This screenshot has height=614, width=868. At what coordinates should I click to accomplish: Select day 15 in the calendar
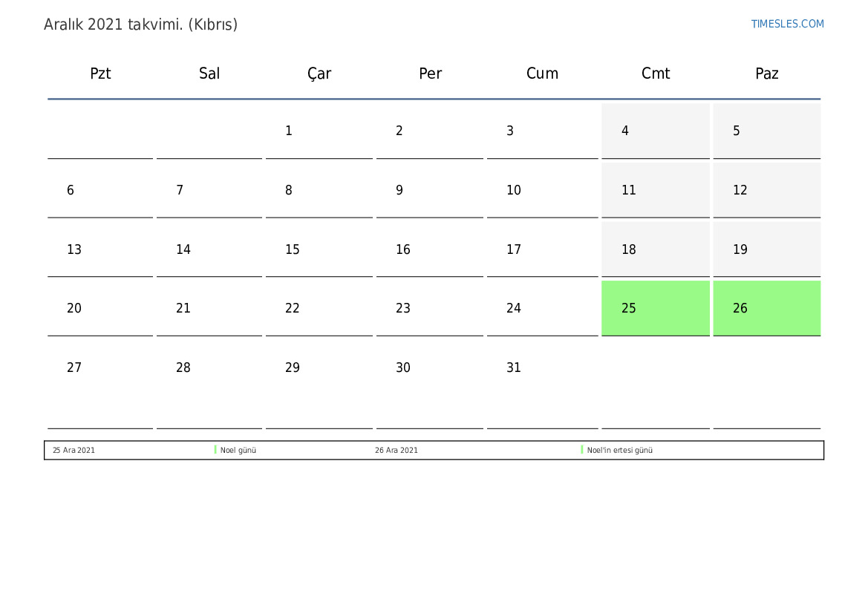293,249
